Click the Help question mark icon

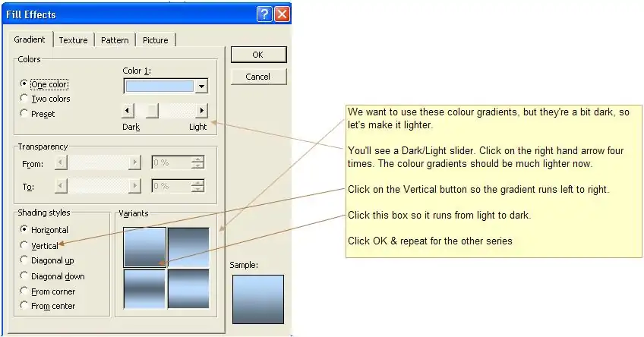pyautogui.click(x=264, y=14)
